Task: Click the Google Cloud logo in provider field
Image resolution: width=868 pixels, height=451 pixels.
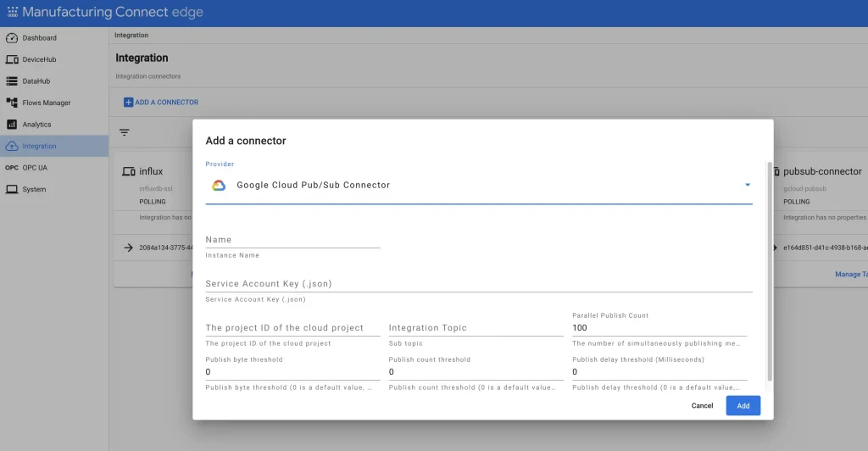Action: pos(219,186)
